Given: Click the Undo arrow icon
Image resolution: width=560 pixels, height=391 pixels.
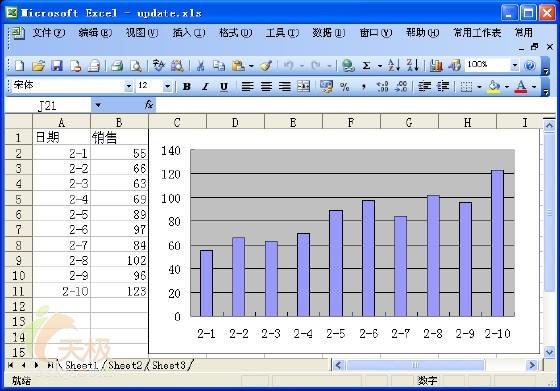Looking at the screenshot, I should pyautogui.click(x=289, y=66).
